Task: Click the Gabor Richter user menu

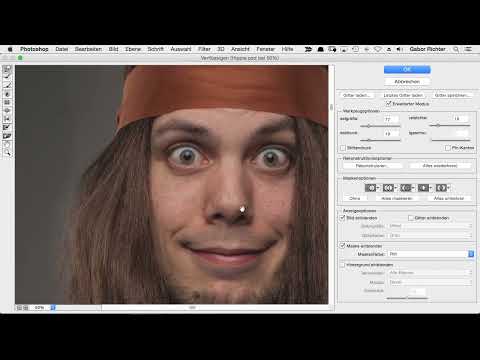Action: (x=427, y=49)
